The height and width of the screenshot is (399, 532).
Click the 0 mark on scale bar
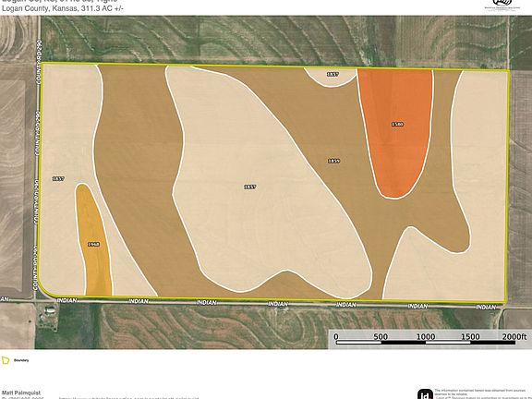[x=336, y=336]
